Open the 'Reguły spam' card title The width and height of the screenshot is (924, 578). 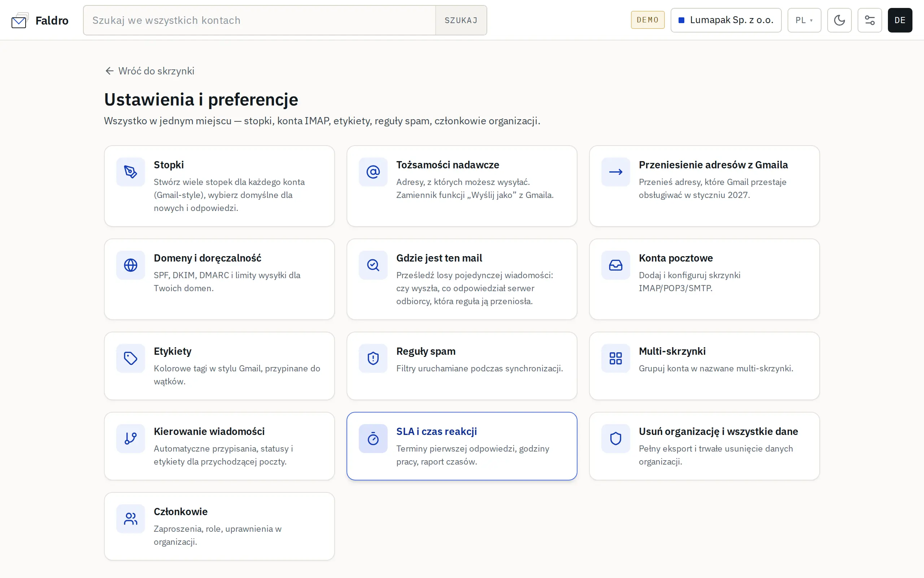click(x=426, y=351)
